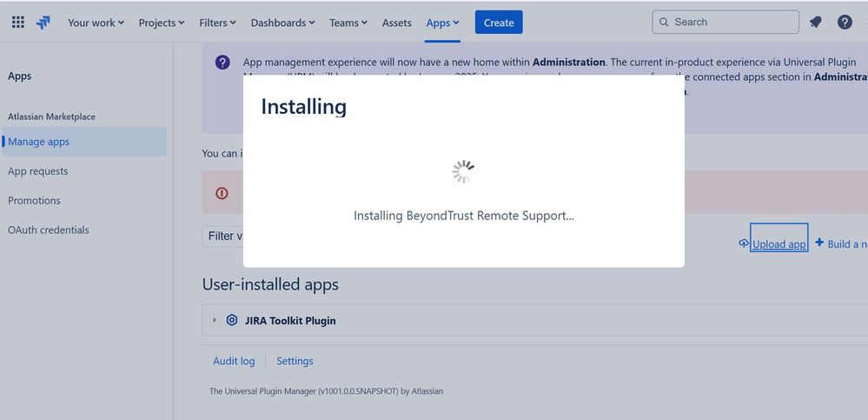Click the Upload app link
The width and height of the screenshot is (868, 420).
pos(779,243)
